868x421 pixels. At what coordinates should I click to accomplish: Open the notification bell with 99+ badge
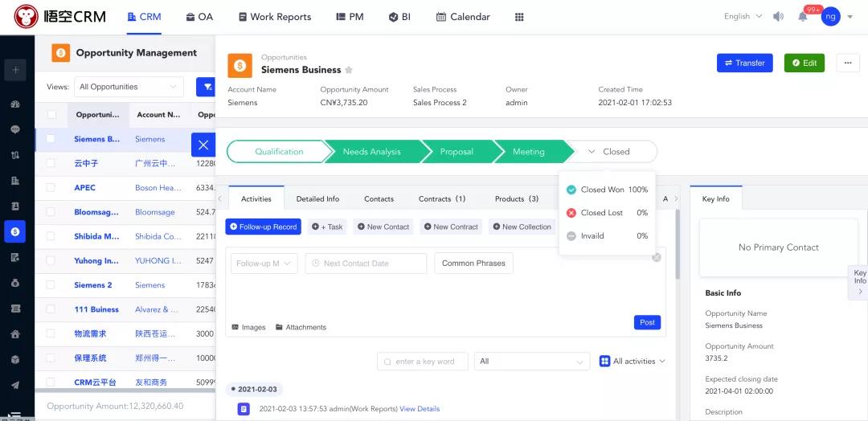pyautogui.click(x=803, y=17)
